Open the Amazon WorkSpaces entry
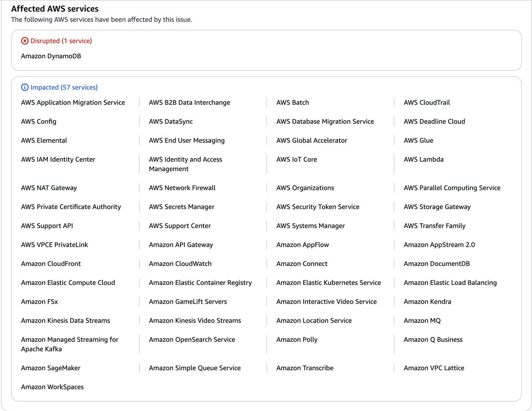The width and height of the screenshot is (532, 411). (52, 387)
